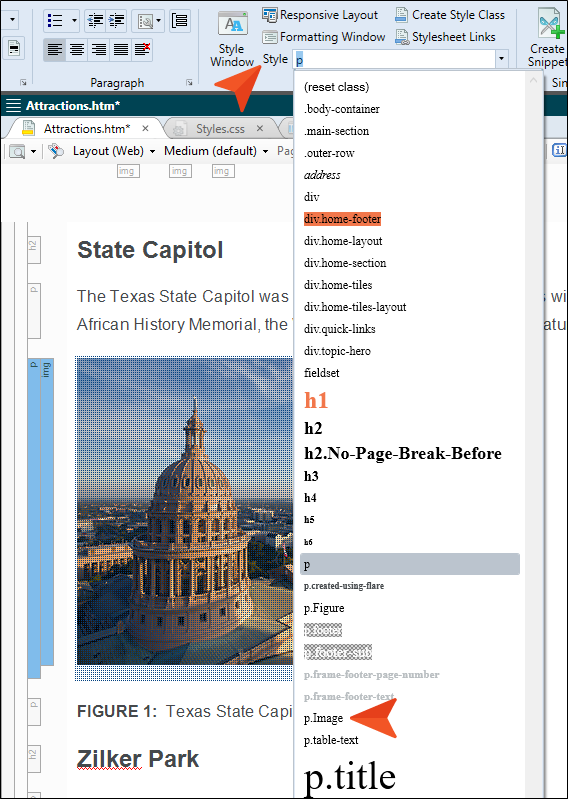Align paragraph left
The image size is (568, 799).
point(55,49)
